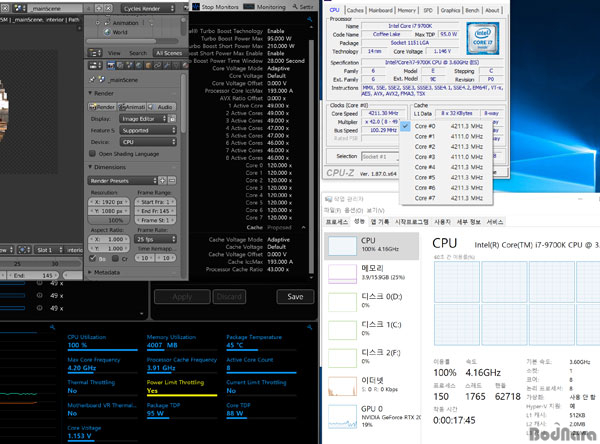Click the Animation icon in the outliner
The width and height of the screenshot is (600, 444).
click(x=108, y=23)
